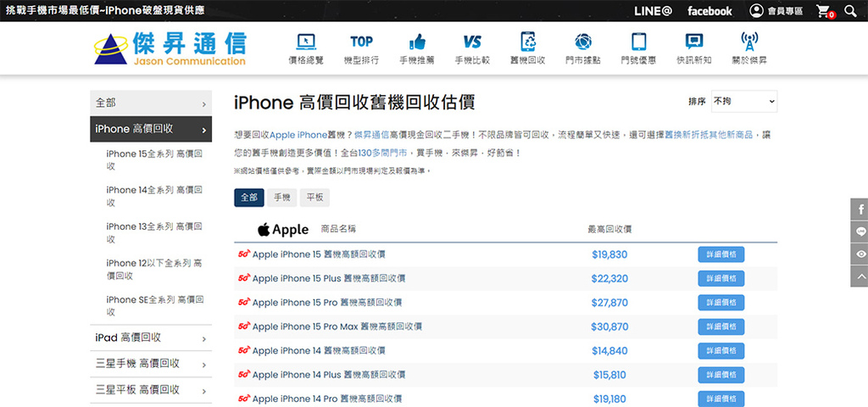Click 詳細價格 for Apple iPhone 14
868x407 pixels.
point(721,351)
